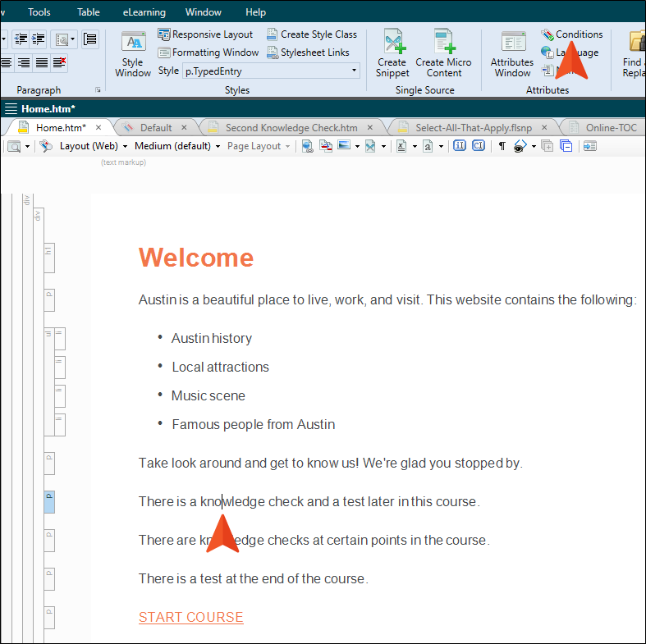
Task: Toggle paragraph marks (pilcrow) display
Action: pyautogui.click(x=502, y=146)
